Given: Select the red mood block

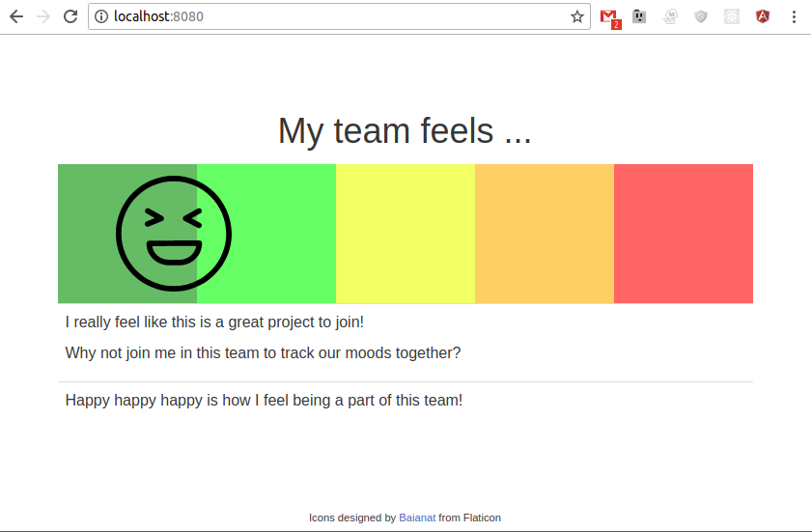Looking at the screenshot, I should 684,234.
